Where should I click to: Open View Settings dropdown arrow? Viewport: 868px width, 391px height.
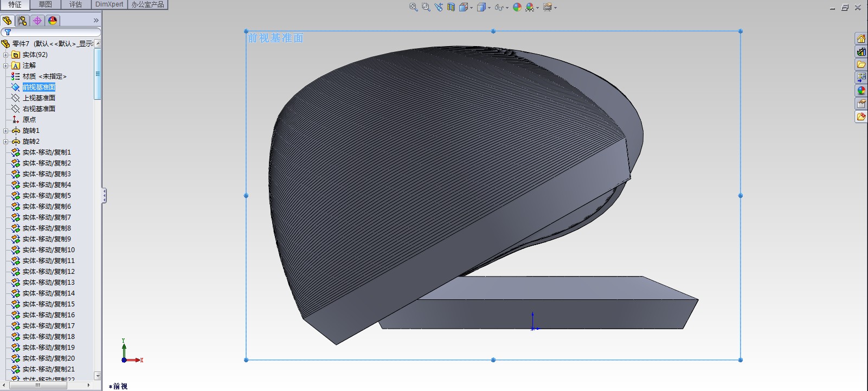point(555,8)
